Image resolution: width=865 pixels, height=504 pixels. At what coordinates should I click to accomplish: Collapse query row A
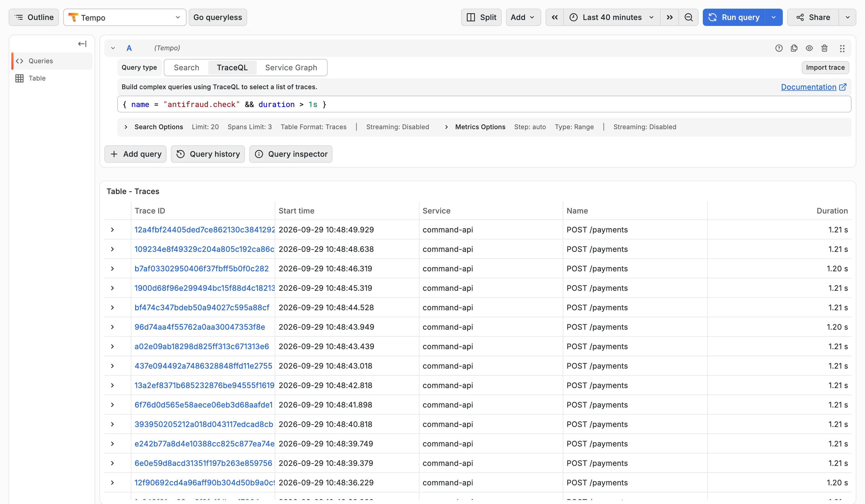tap(113, 48)
